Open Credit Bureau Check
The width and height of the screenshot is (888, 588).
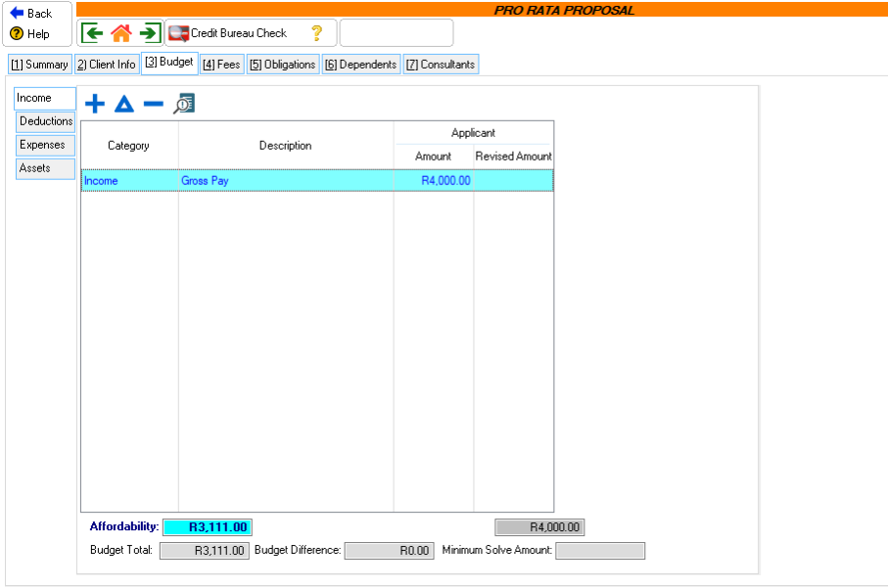pyautogui.click(x=229, y=33)
